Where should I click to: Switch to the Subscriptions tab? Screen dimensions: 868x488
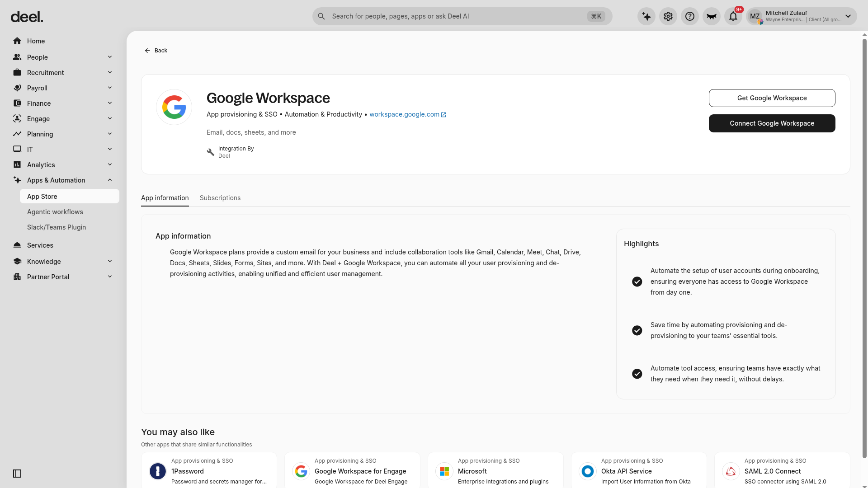pyautogui.click(x=220, y=198)
